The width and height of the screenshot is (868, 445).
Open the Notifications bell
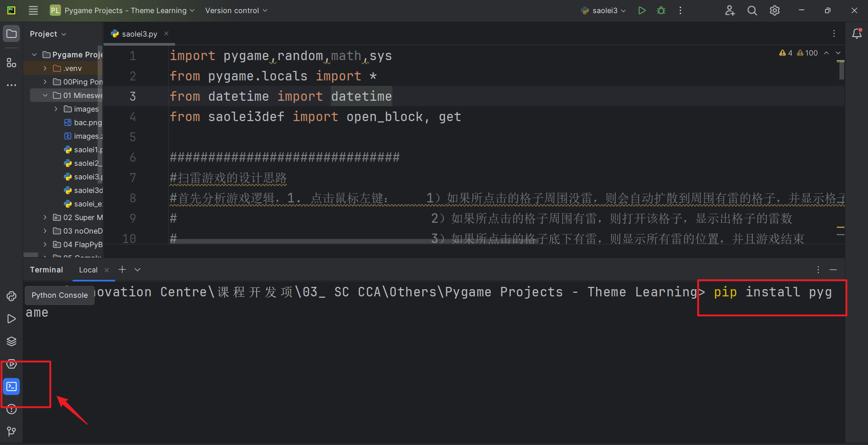click(x=857, y=33)
